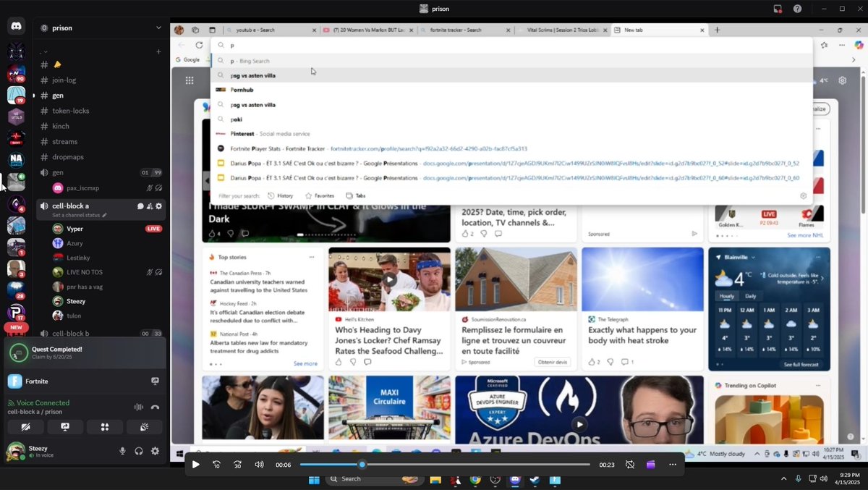Add a channel with the plus icon
This screenshot has height=490, width=868.
(158, 51)
